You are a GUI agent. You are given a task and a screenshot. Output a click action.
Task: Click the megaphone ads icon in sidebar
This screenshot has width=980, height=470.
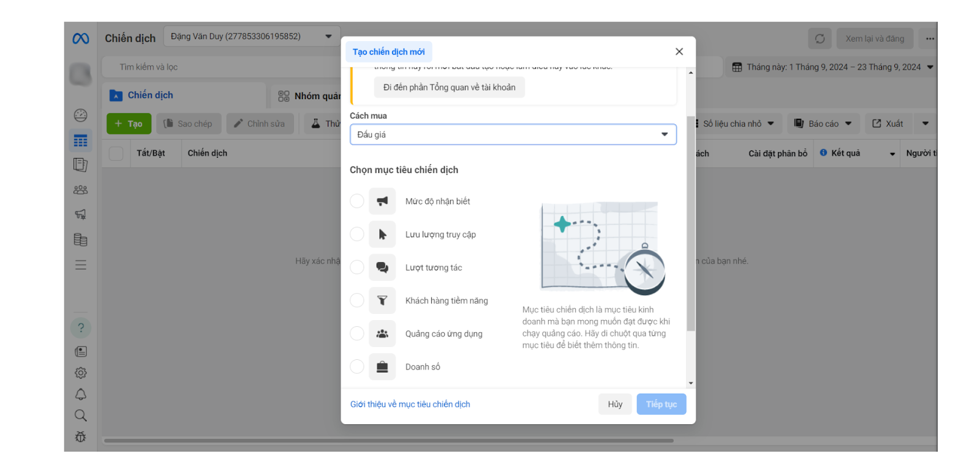coord(80,214)
